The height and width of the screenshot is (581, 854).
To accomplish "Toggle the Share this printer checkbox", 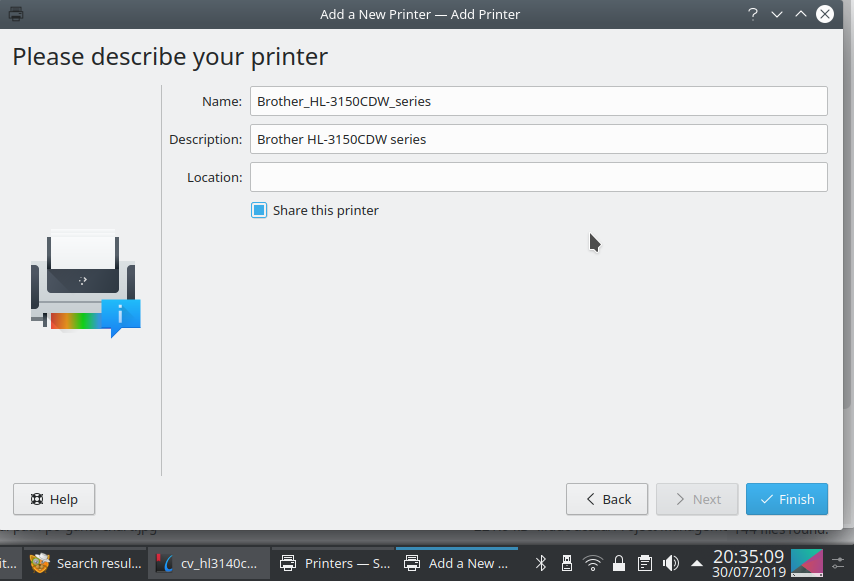I will 259,210.
